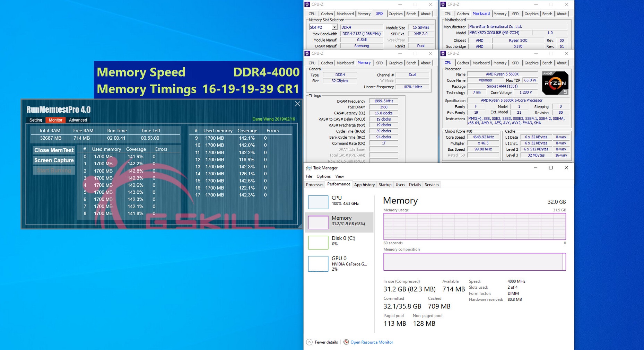This screenshot has height=350, width=644.
Task: Click the CAS# Latency 16.0 clocks field
Action: point(384,113)
